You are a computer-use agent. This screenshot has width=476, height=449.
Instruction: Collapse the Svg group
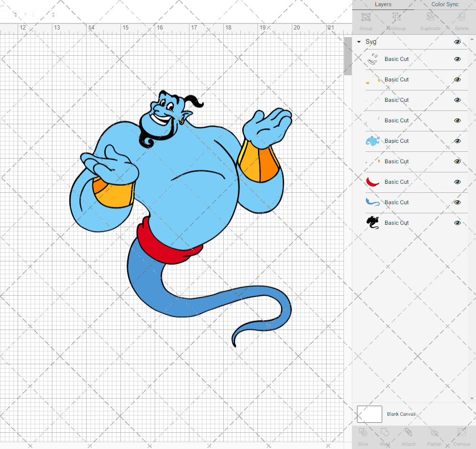tap(359, 42)
